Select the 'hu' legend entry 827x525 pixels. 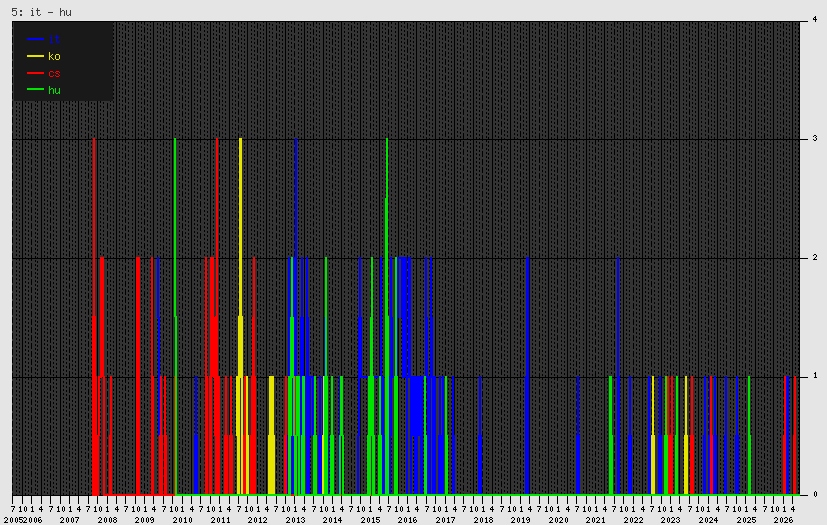pyautogui.click(x=43, y=90)
